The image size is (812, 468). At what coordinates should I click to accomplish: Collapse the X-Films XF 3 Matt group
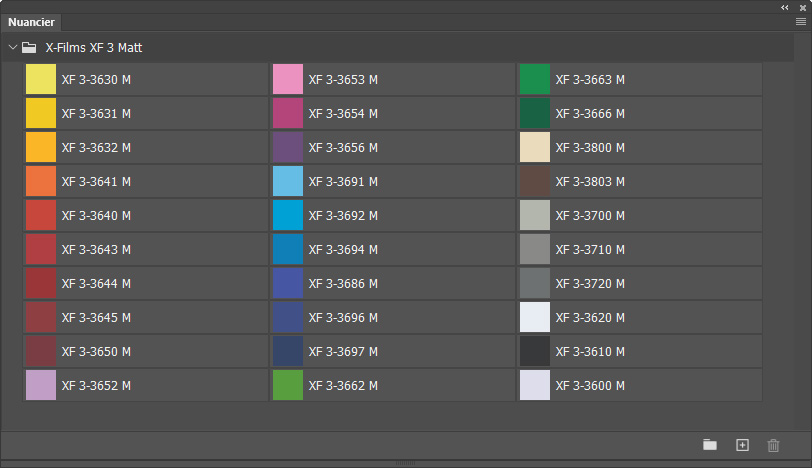pyautogui.click(x=13, y=47)
